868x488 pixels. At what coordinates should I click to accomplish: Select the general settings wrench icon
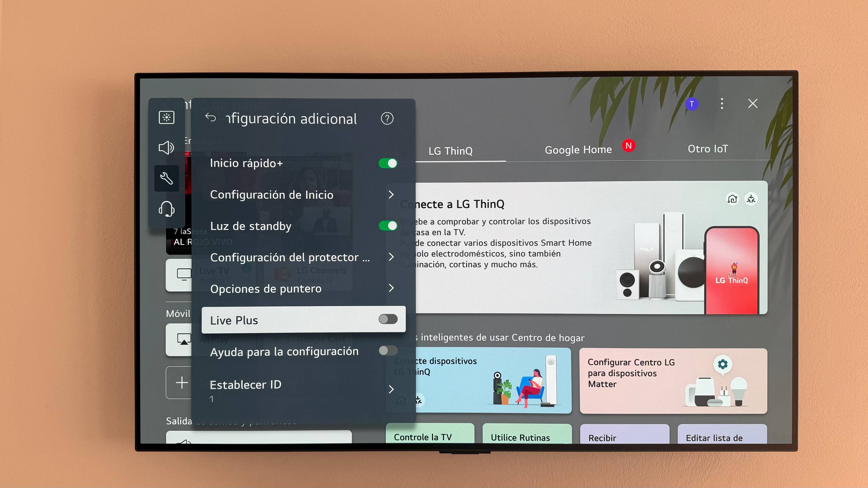(x=166, y=178)
